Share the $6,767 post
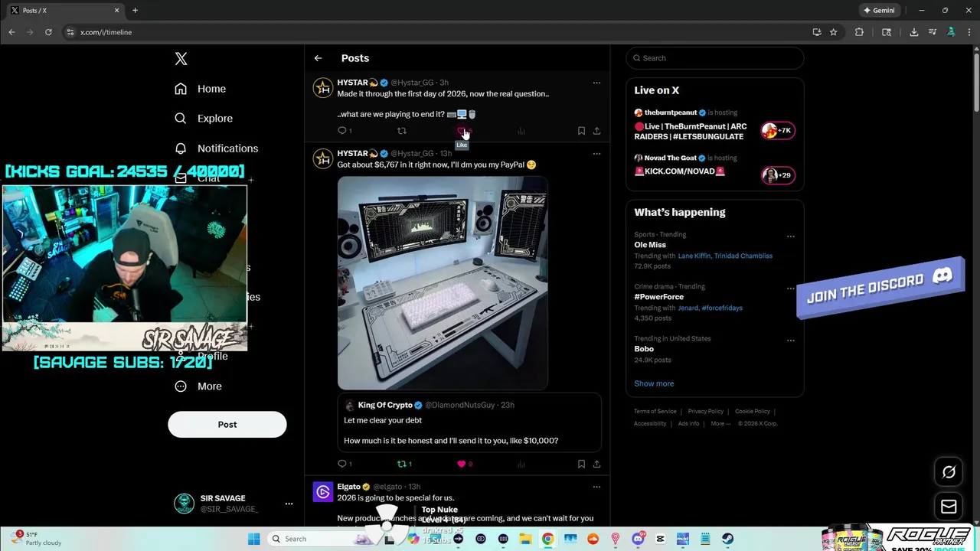This screenshot has width=980, height=551. pos(596,464)
